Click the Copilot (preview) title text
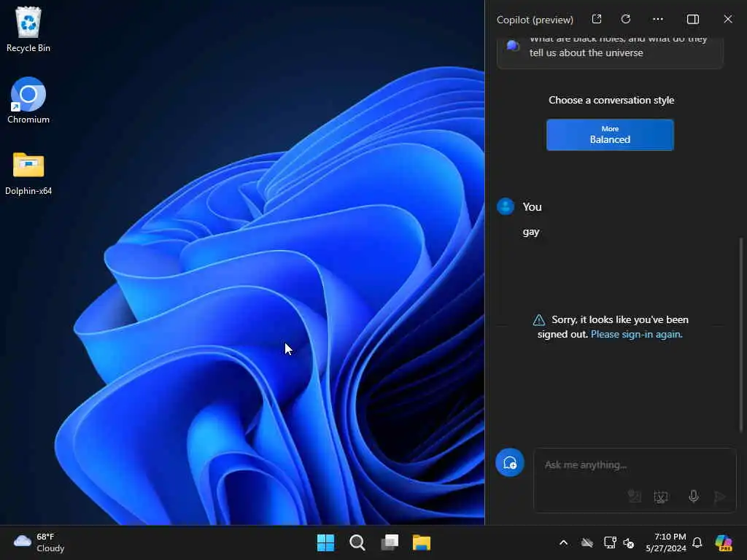 pos(535,20)
